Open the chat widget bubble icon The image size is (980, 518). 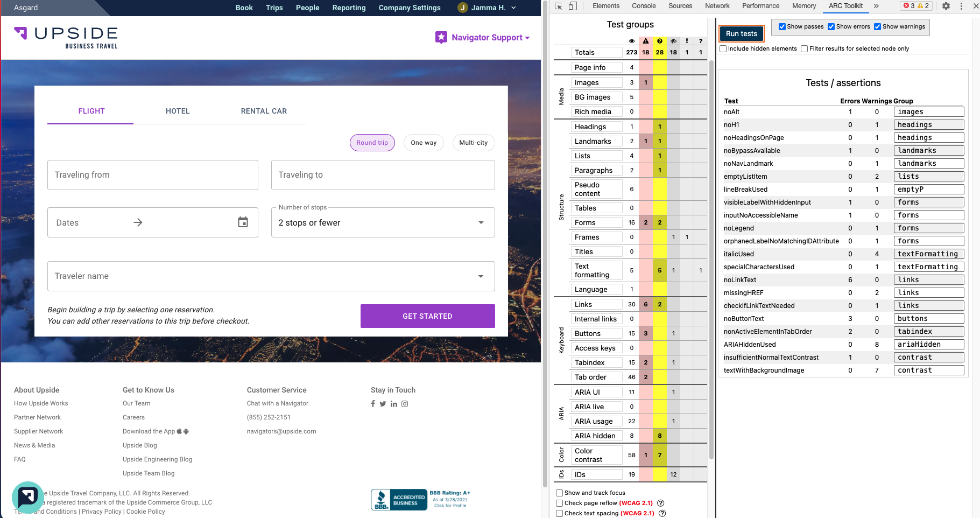27,496
